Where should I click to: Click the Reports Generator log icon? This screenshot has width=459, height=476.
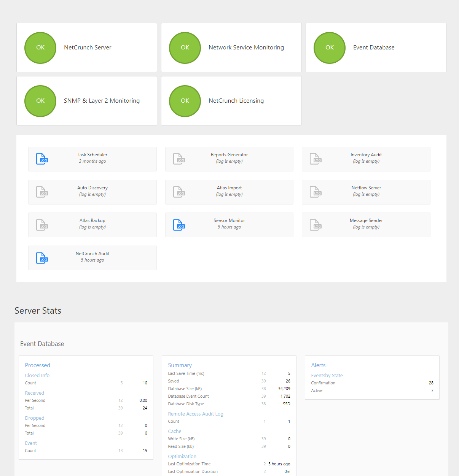(179, 159)
